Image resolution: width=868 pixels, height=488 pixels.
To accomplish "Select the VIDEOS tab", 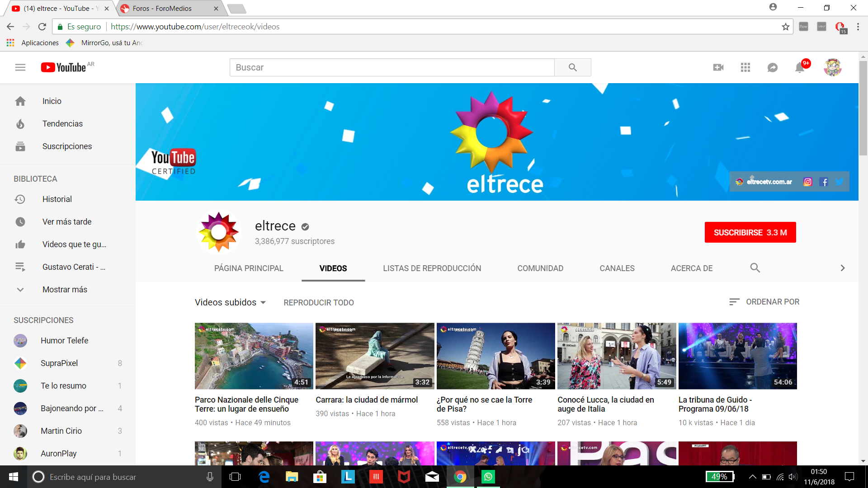I will 333,268.
